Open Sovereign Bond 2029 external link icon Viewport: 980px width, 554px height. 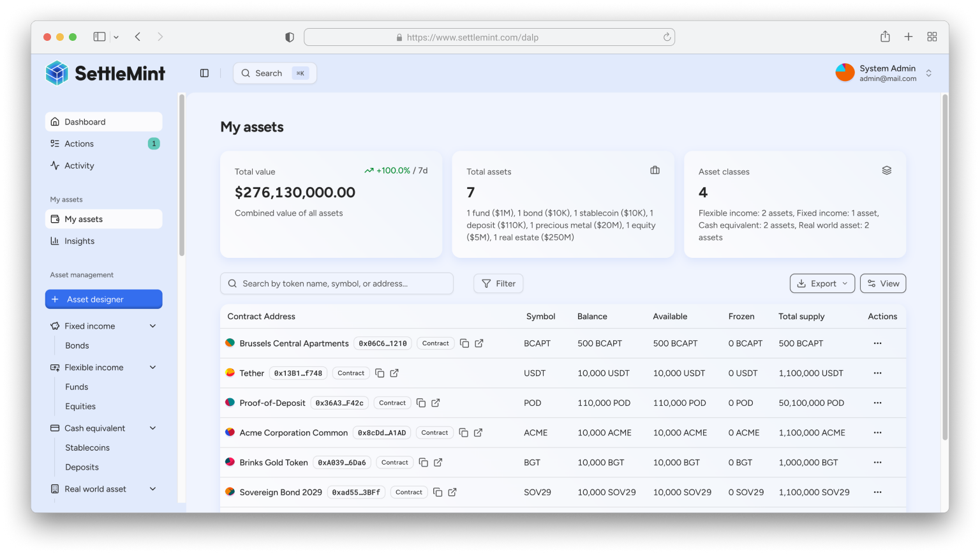click(452, 492)
